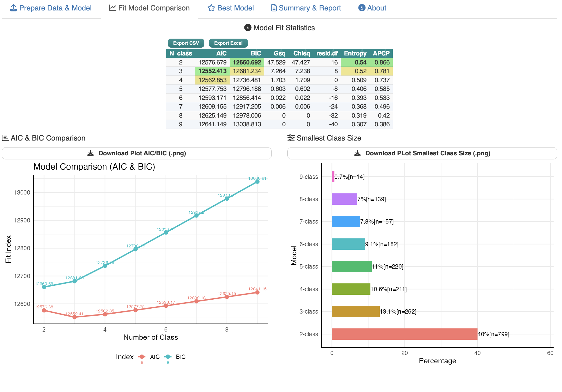Switch to the Best Model tab
This screenshot has height=392, width=562.
[x=235, y=8]
